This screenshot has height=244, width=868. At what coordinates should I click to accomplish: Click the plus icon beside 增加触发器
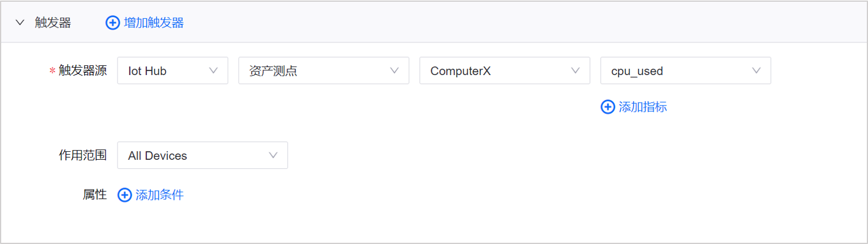point(113,23)
